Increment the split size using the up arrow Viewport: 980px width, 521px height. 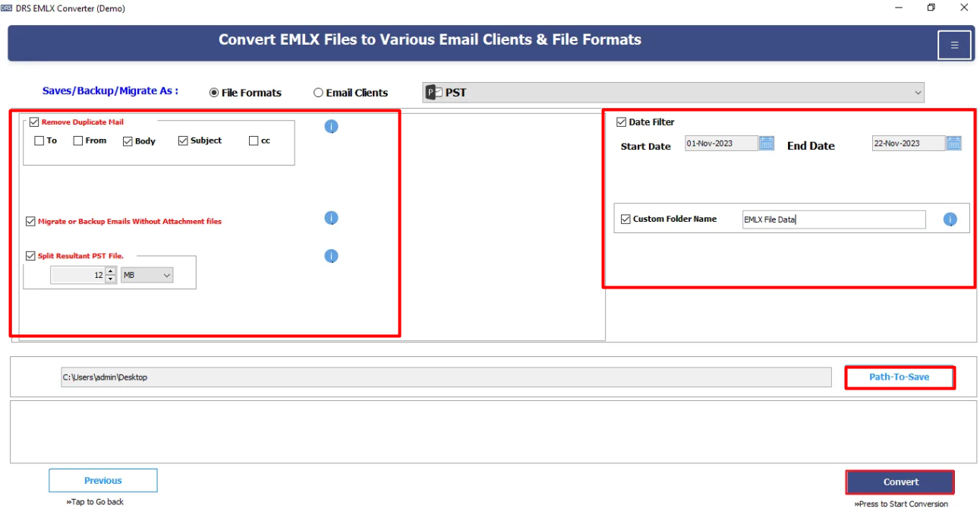(x=110, y=271)
